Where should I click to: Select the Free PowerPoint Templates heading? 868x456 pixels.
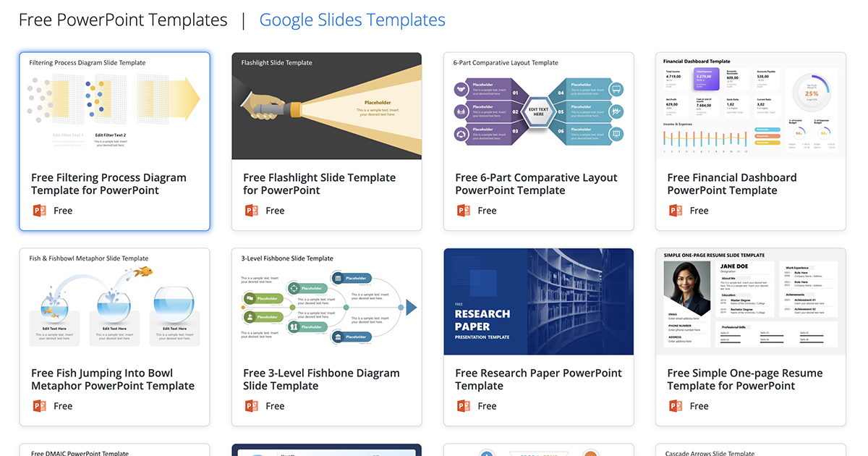pos(122,20)
